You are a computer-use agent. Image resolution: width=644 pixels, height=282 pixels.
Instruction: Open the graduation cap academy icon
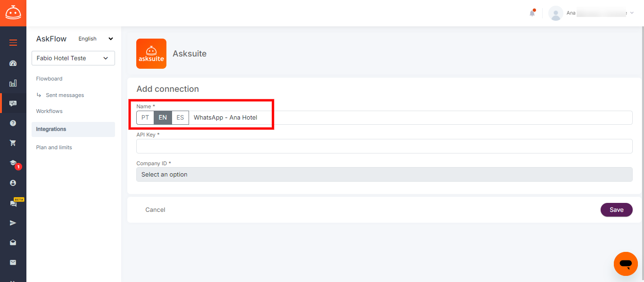coord(13,163)
